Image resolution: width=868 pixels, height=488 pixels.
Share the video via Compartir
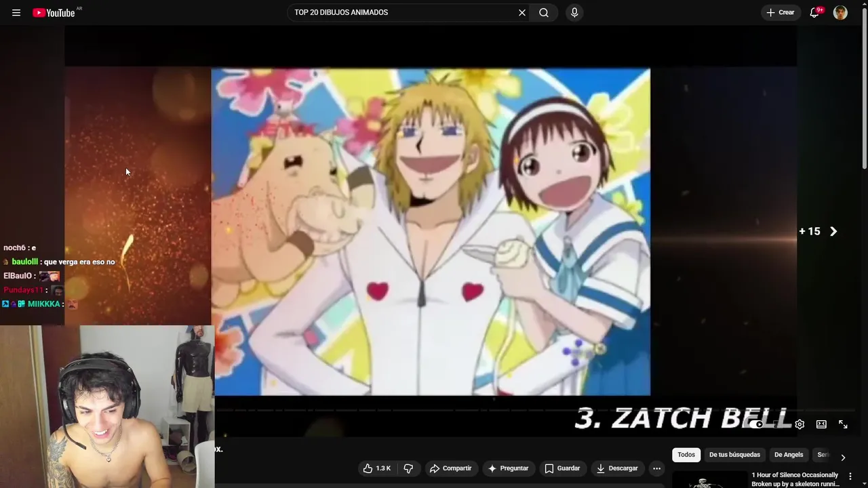click(451, 468)
